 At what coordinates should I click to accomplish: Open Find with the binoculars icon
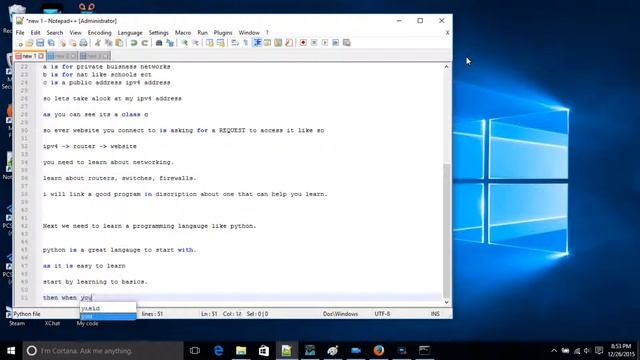159,43
